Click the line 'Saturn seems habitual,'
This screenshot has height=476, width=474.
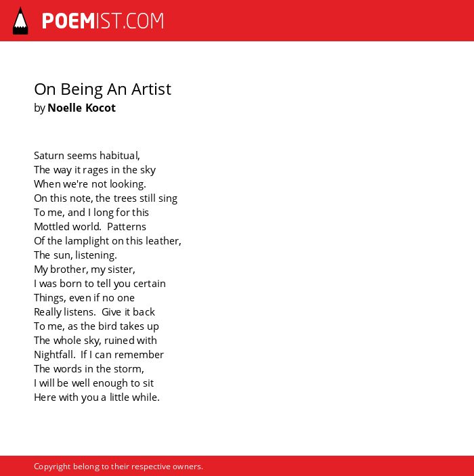click(x=87, y=156)
